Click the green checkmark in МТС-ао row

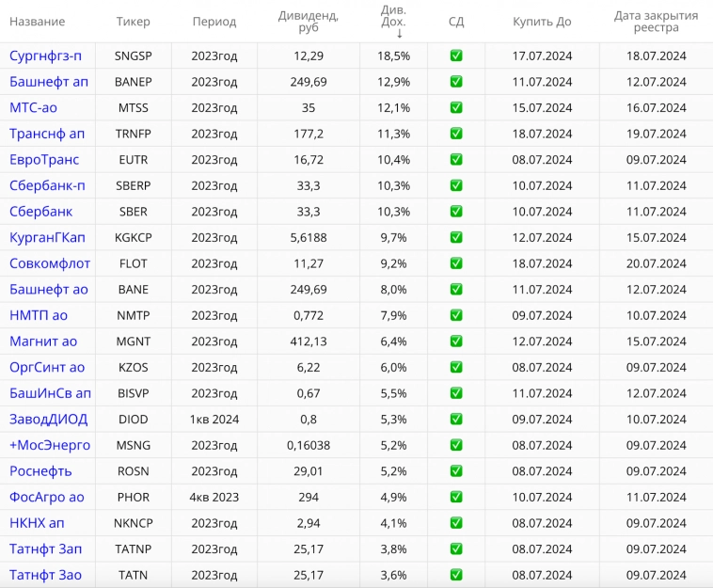click(456, 107)
